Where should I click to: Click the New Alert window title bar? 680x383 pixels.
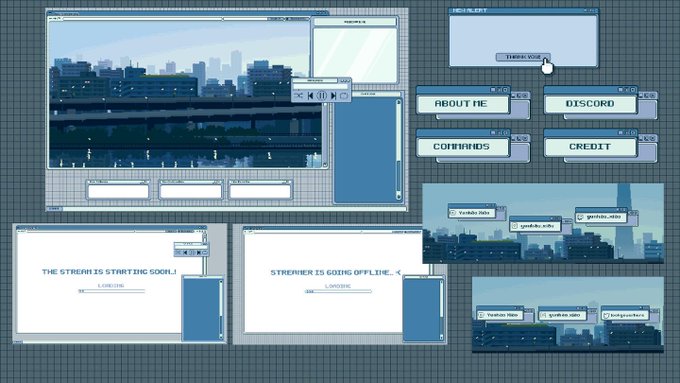point(524,10)
